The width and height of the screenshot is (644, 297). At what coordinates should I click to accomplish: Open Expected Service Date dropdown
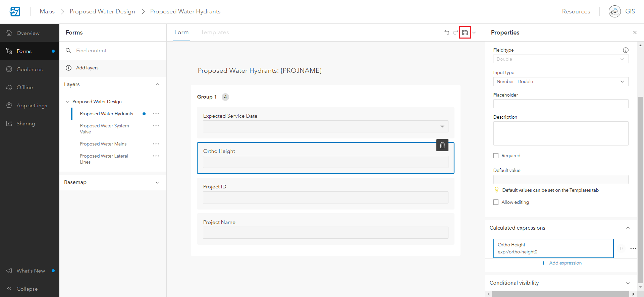[x=325, y=126]
